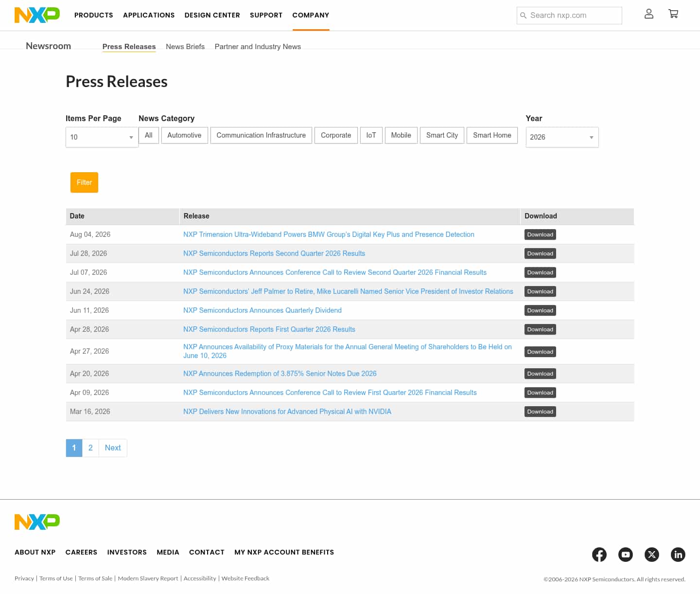
Task: Download the Proxy Materials release
Action: [540, 352]
